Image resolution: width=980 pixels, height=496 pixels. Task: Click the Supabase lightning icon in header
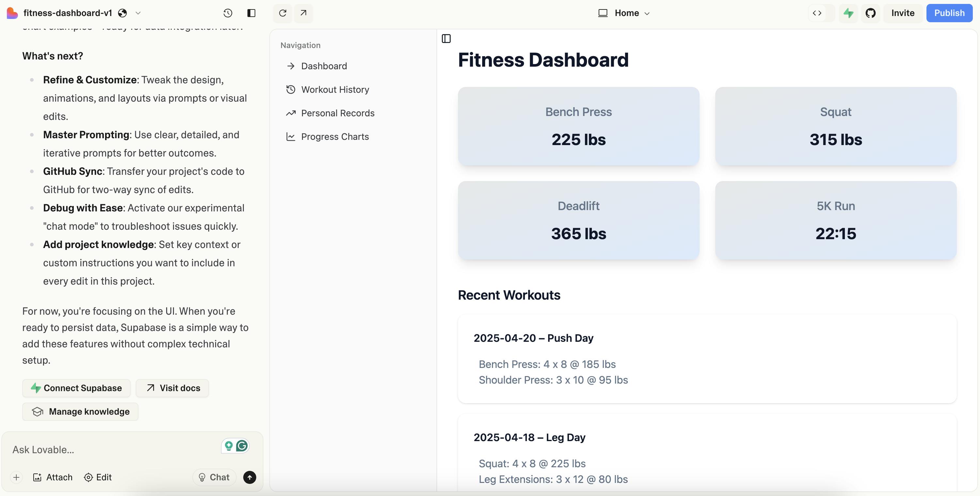(848, 13)
